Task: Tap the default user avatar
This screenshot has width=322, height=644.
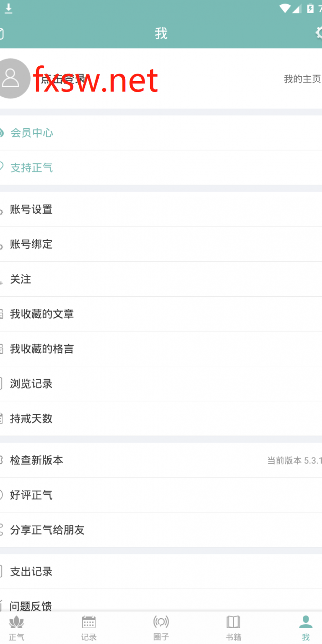Action: (11, 78)
